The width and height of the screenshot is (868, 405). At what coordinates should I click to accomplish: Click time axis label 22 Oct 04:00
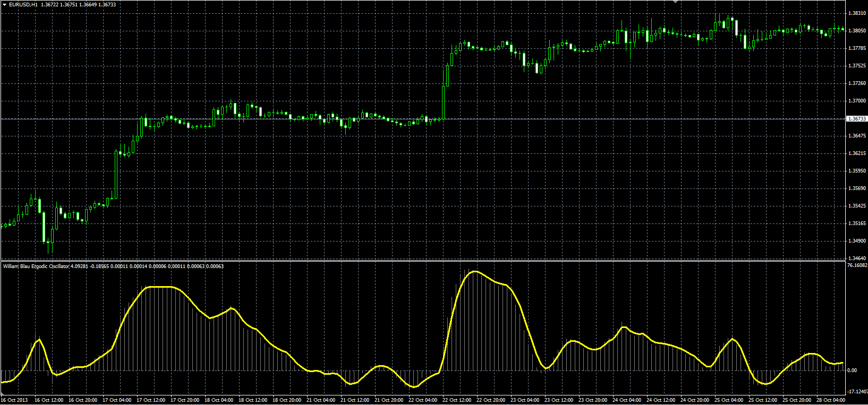pos(423,400)
